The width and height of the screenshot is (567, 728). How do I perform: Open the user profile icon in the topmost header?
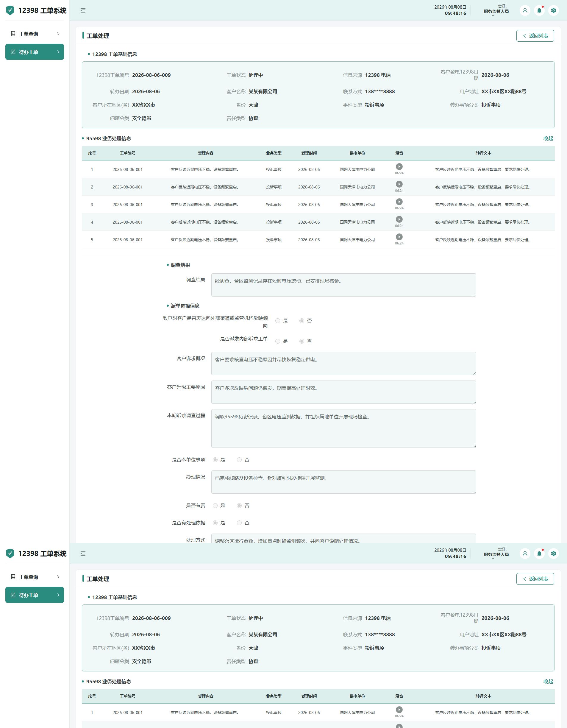[x=525, y=11]
